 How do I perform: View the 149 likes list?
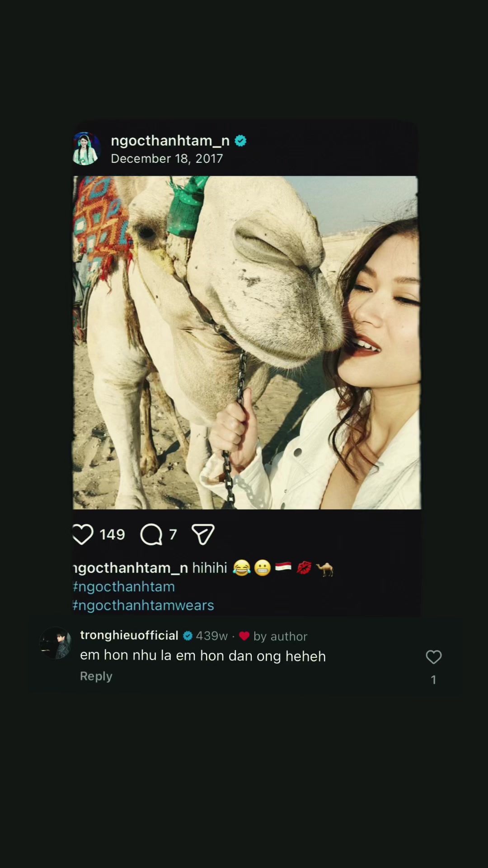pos(112,534)
